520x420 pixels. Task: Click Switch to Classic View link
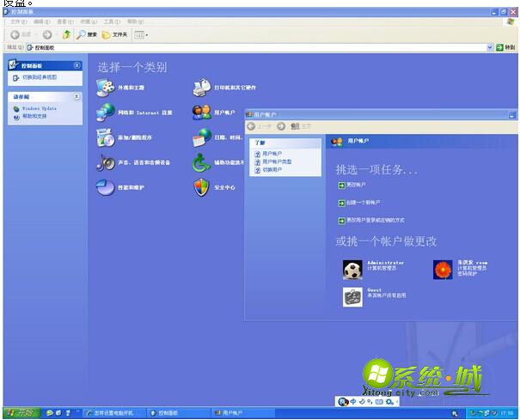pos(34,77)
